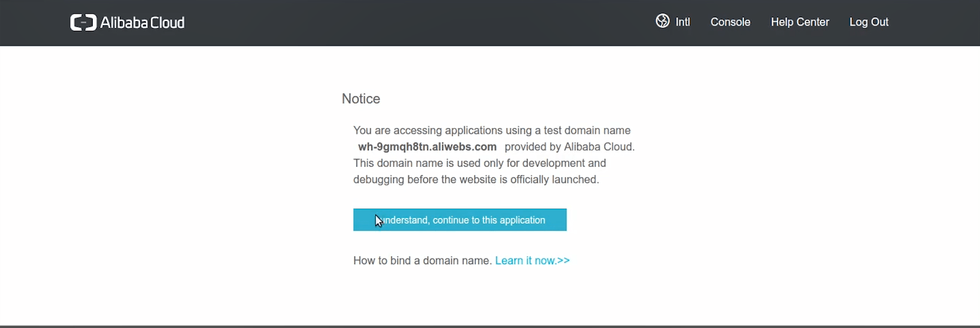
Task: Log Out of the account
Action: click(x=869, y=22)
